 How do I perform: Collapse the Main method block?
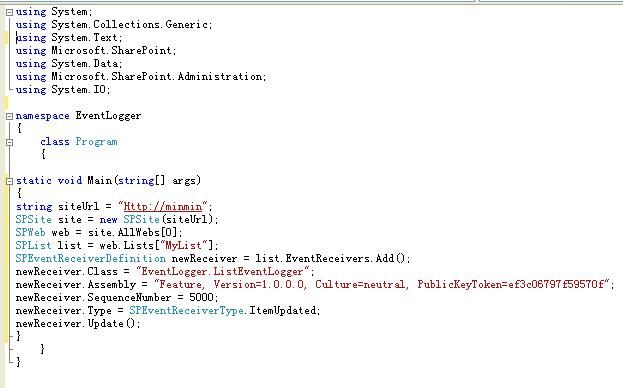click(9, 181)
